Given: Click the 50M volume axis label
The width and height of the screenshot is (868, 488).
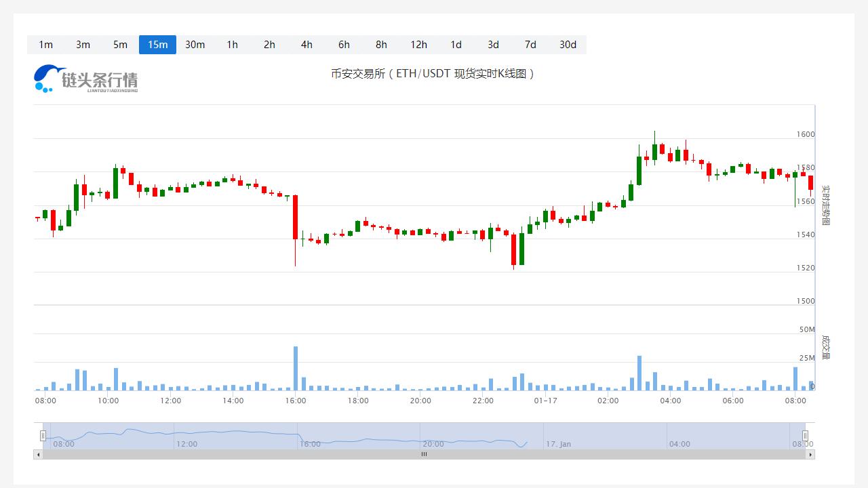Looking at the screenshot, I should 807,329.
